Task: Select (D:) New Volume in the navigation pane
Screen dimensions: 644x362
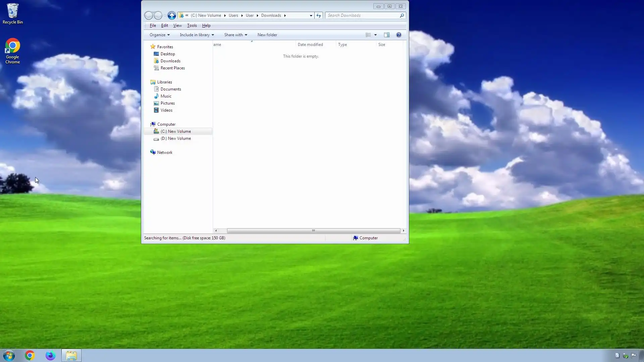Action: 175,138
